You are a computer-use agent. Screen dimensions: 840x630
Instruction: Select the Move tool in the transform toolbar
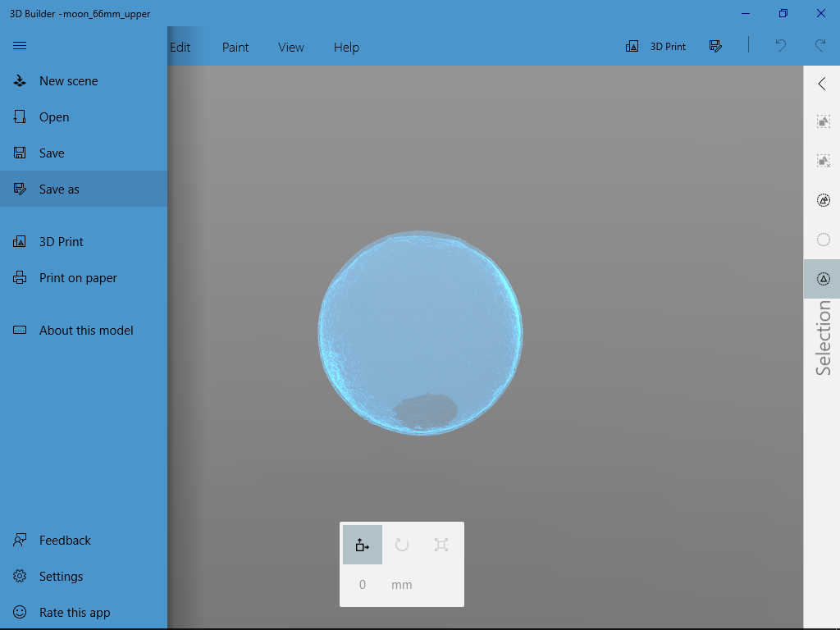[362, 544]
